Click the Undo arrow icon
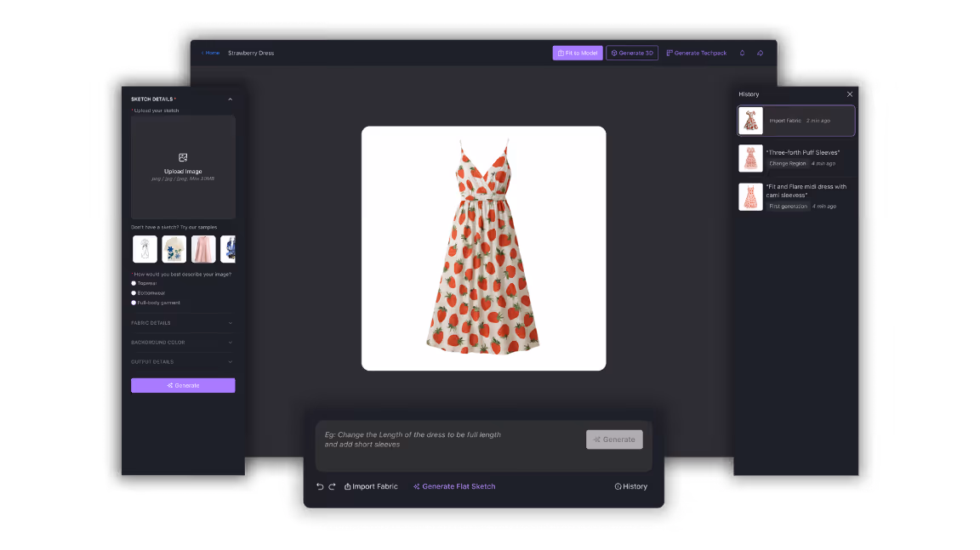The image size is (980, 550). [320, 485]
